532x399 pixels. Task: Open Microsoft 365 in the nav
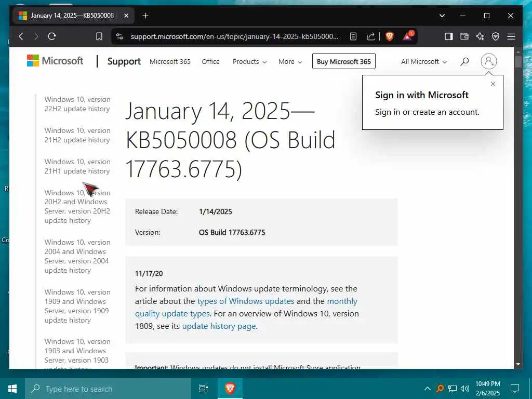(x=170, y=61)
